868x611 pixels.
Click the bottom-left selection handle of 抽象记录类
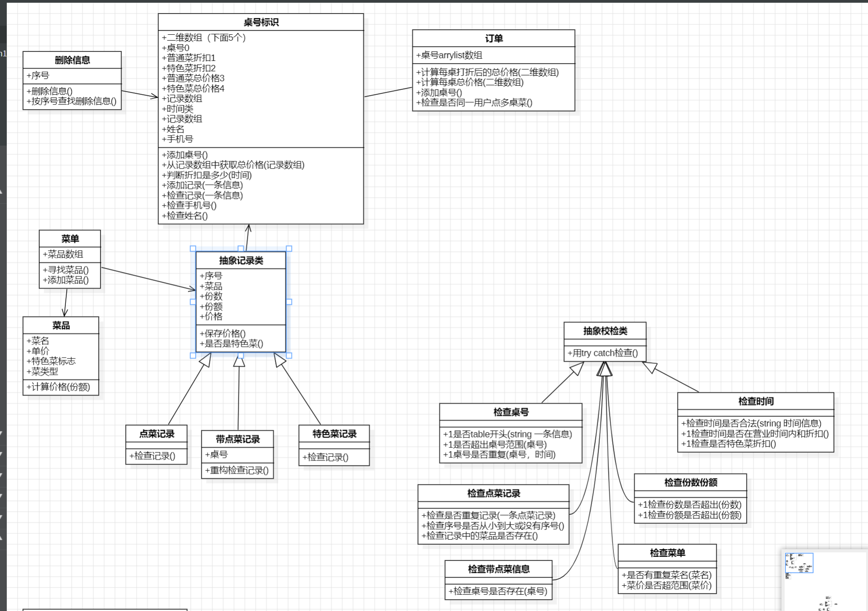click(193, 355)
